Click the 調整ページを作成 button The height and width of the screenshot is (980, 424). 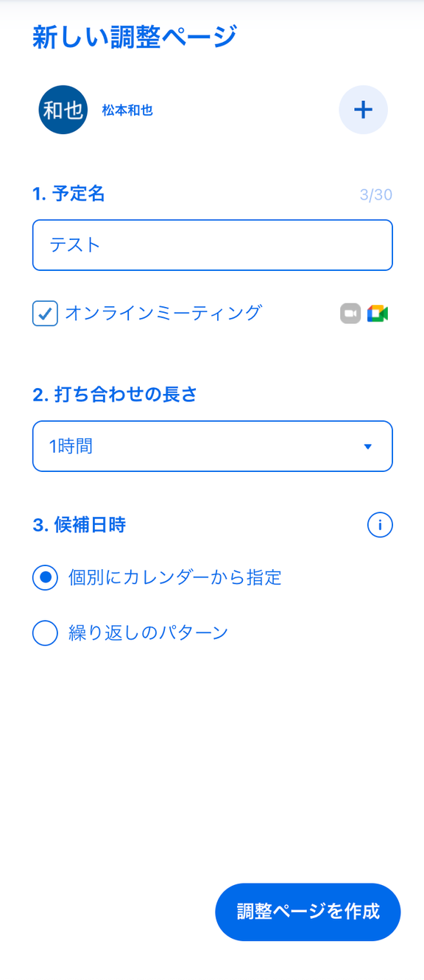(308, 912)
